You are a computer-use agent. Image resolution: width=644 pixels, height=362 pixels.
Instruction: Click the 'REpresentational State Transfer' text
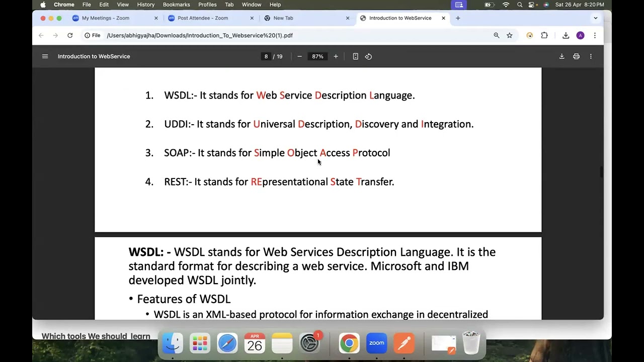[323, 182]
